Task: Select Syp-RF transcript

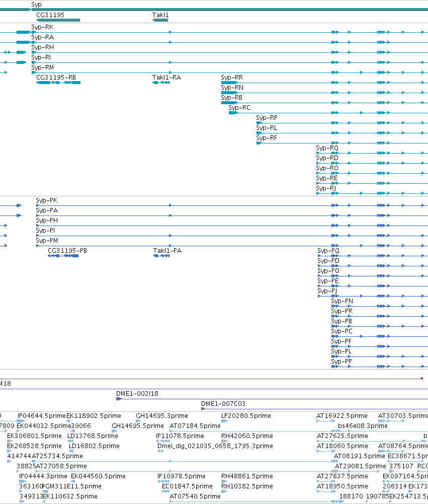Action: tap(267, 138)
